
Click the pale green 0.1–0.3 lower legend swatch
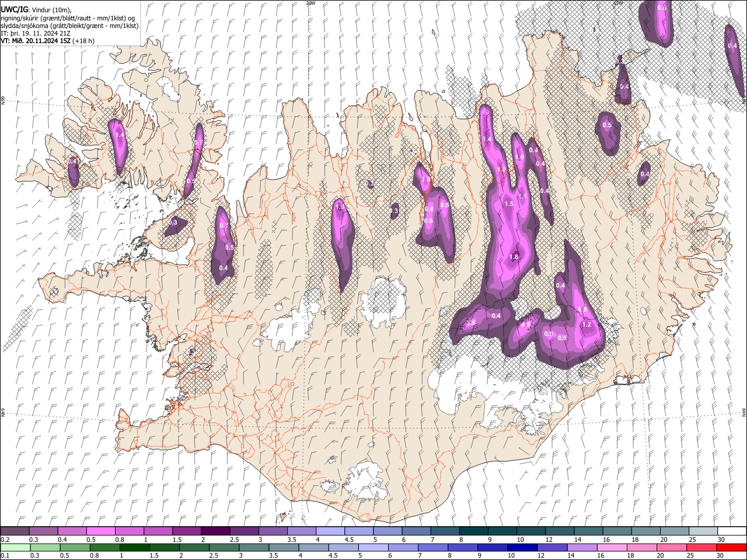[15, 547]
